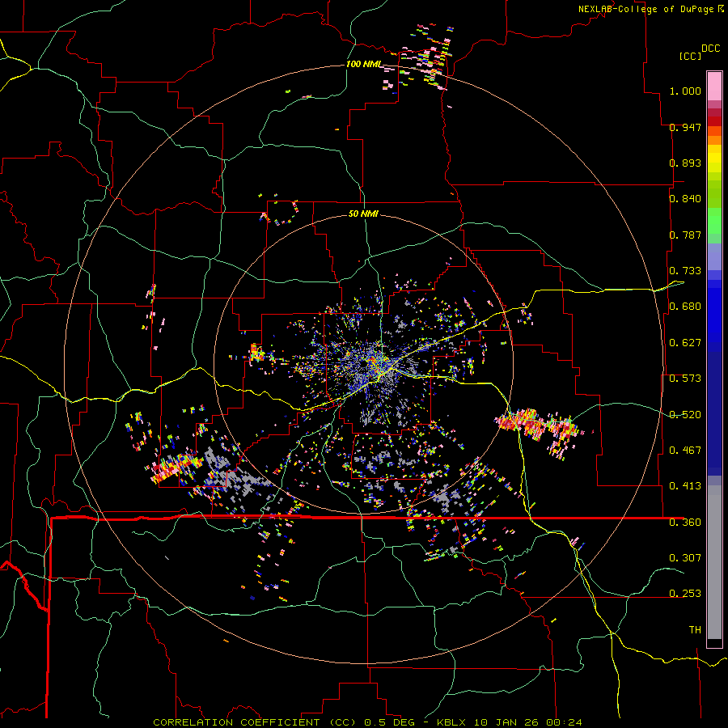Image resolution: width=728 pixels, height=728 pixels.
Task: Click the DCC product label
Action: (711, 49)
